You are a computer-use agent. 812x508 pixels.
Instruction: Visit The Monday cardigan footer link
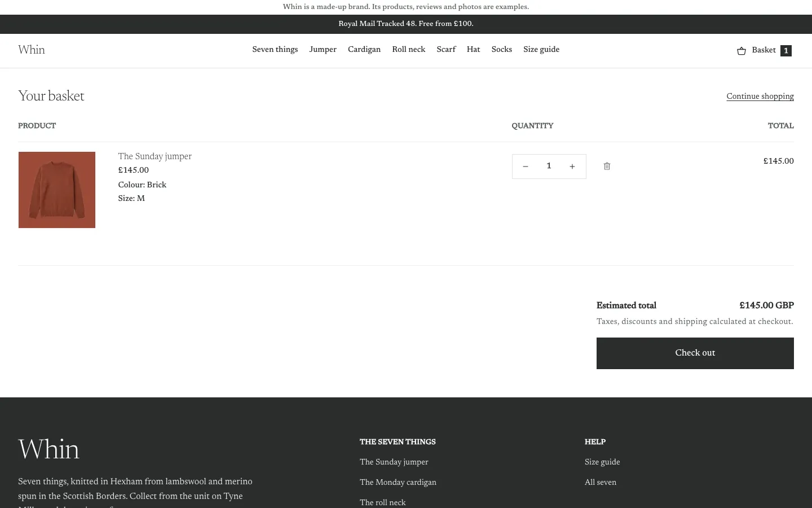click(x=398, y=482)
